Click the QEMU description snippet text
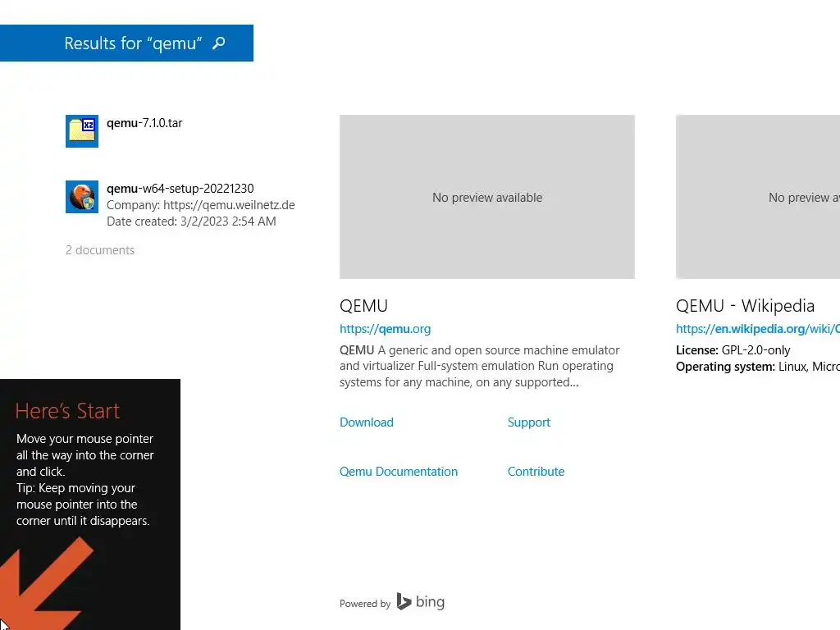This screenshot has height=630, width=840. 479,366
